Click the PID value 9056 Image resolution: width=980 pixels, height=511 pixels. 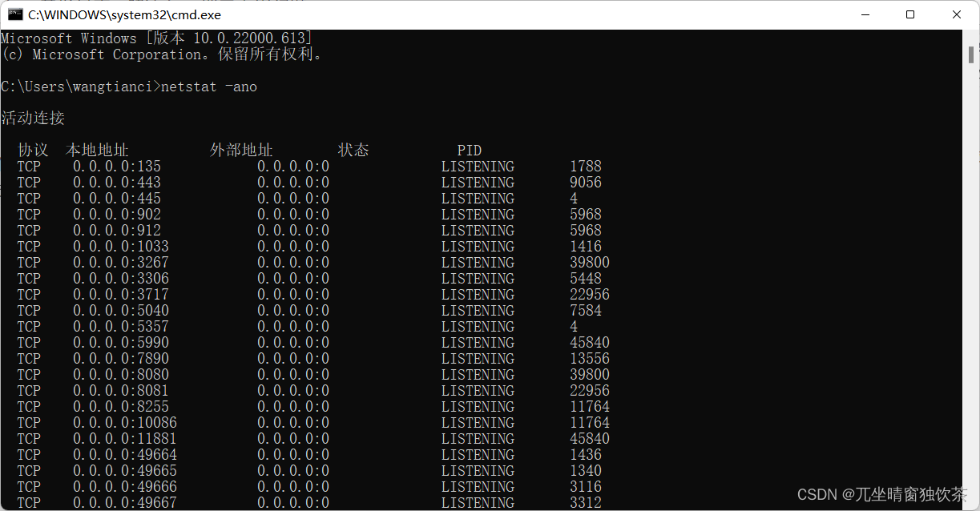point(586,183)
